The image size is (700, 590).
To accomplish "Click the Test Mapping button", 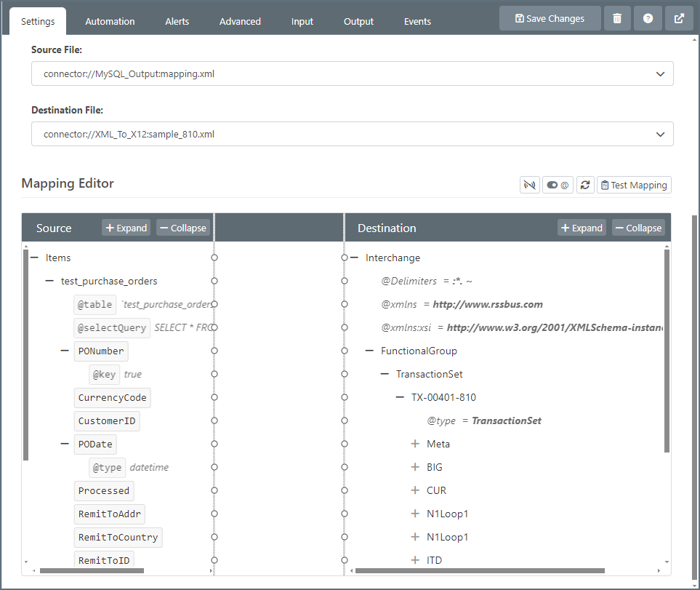I will 634,185.
